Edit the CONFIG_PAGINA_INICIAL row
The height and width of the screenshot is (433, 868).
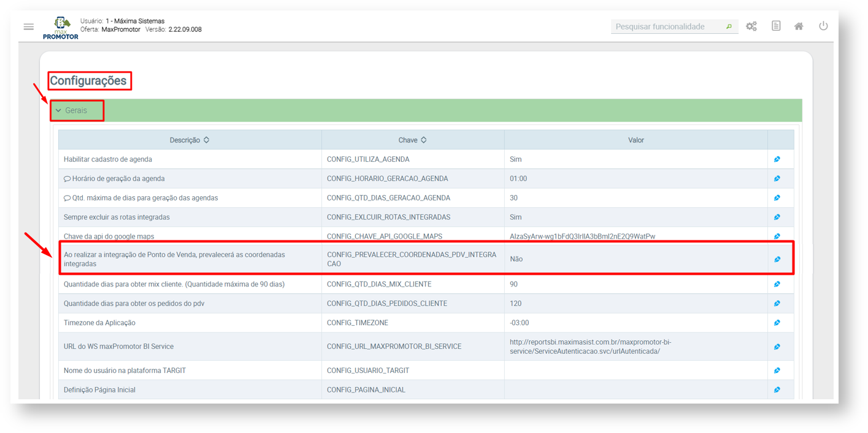[x=777, y=389]
